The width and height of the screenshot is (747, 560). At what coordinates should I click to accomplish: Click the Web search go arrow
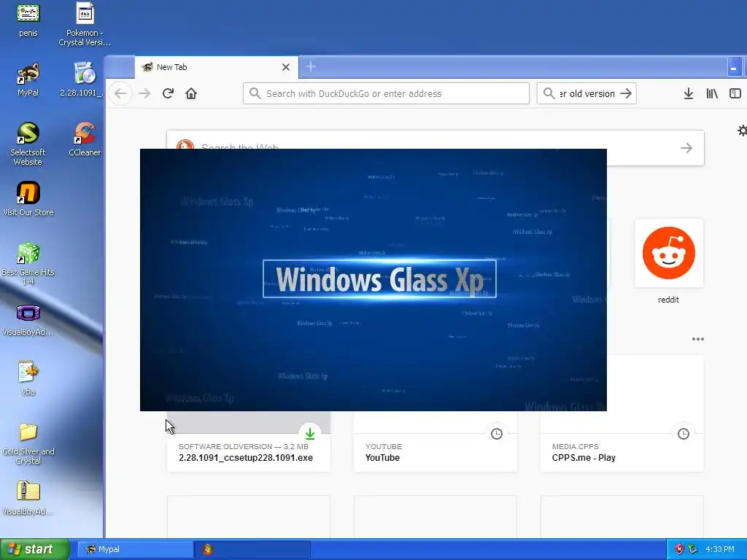(686, 148)
